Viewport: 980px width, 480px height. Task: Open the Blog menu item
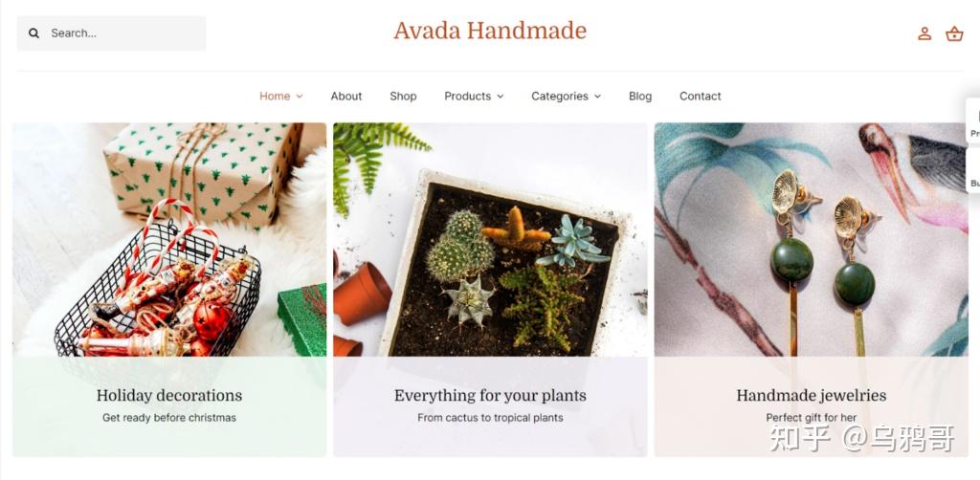tap(640, 97)
